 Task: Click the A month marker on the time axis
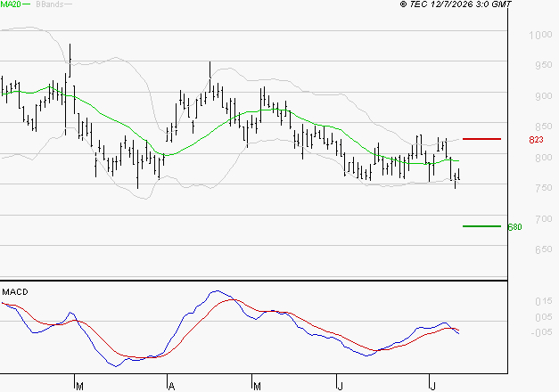pos(171,387)
